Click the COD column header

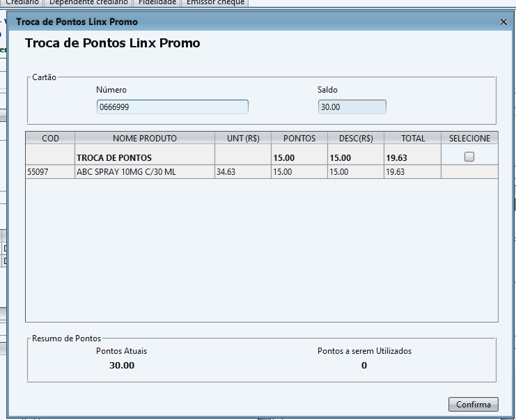point(50,138)
